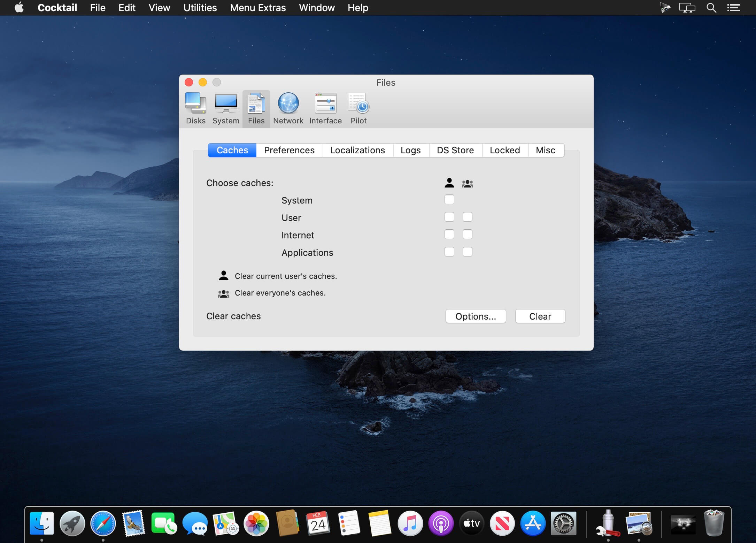Image resolution: width=756 pixels, height=543 pixels.
Task: Tick Internet cache for current user
Action: click(449, 234)
